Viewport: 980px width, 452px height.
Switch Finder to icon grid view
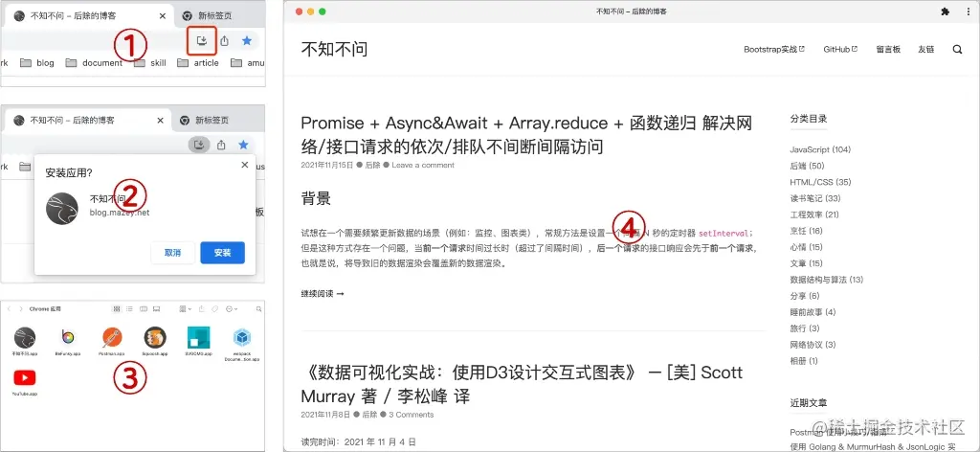coord(117,309)
